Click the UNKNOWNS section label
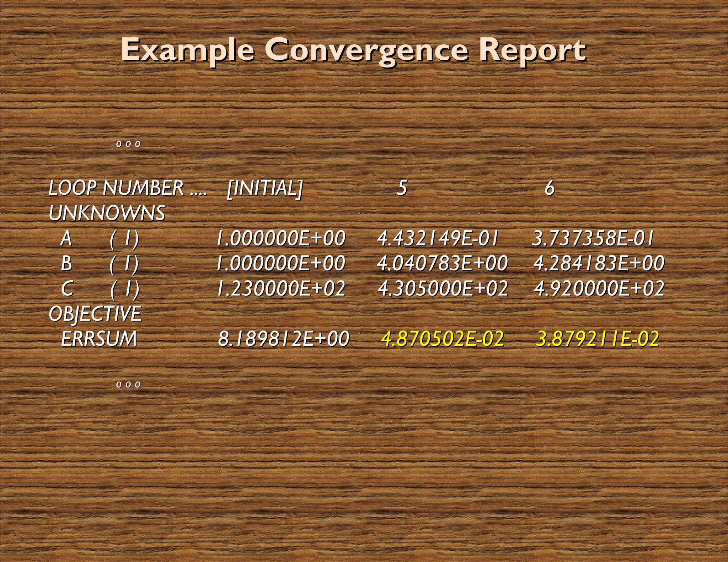Viewport: 728px width, 562px height. pyautogui.click(x=107, y=213)
